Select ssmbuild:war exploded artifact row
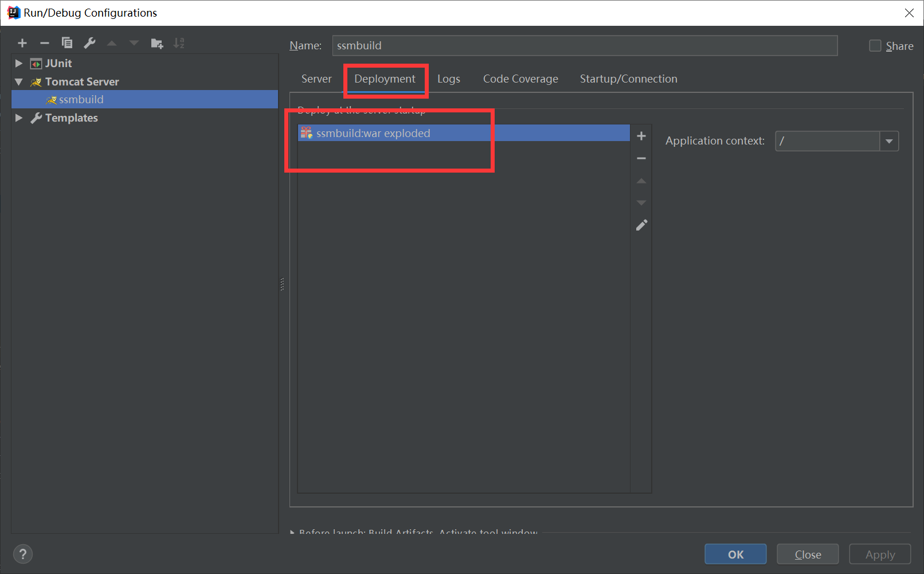This screenshot has height=574, width=924. pos(464,133)
